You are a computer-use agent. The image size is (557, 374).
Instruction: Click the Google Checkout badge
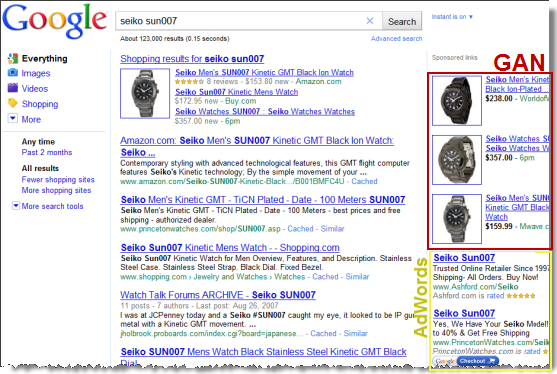[x=466, y=361]
